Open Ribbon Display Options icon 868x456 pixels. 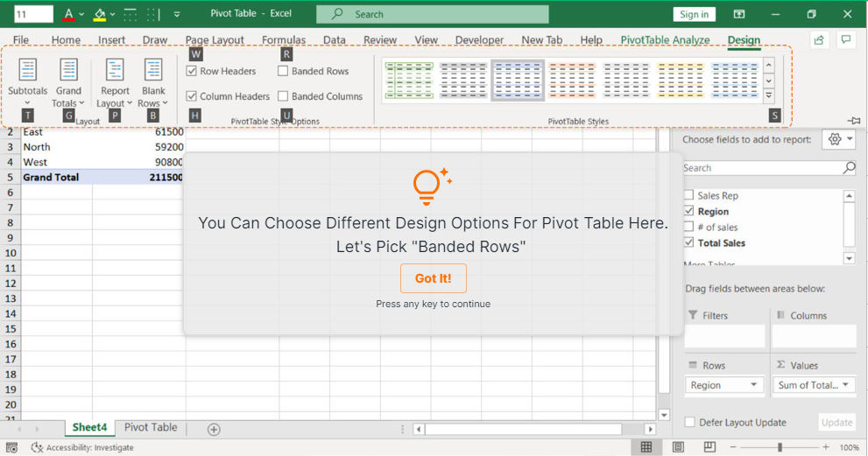(x=739, y=14)
